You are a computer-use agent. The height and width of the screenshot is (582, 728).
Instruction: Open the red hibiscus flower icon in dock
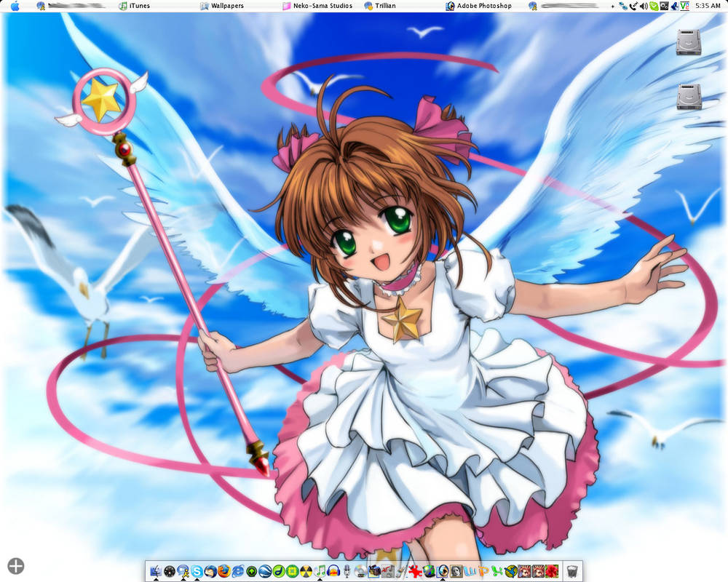tap(552, 571)
